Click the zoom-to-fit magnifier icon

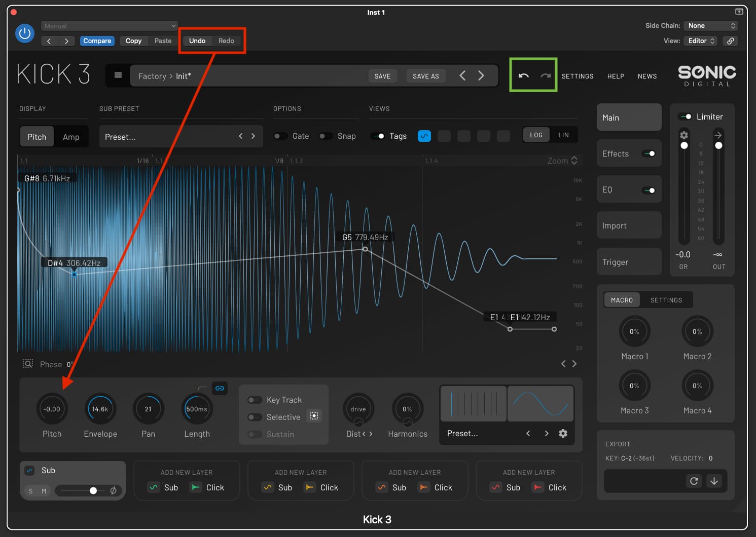tap(28, 364)
